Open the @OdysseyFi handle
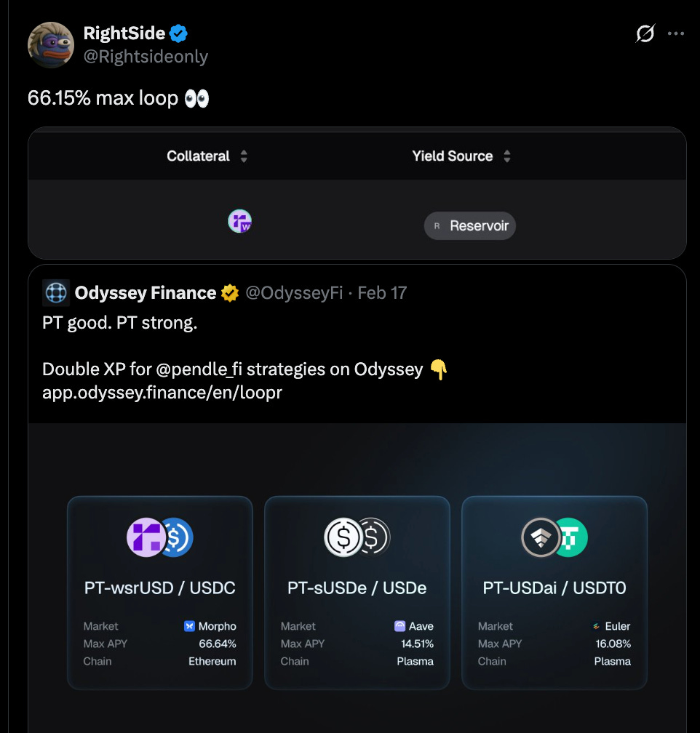 (294, 293)
